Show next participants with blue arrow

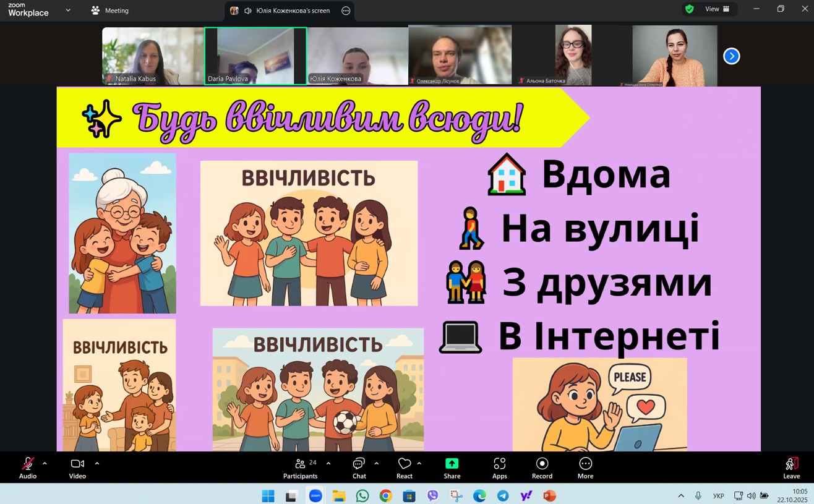click(731, 56)
